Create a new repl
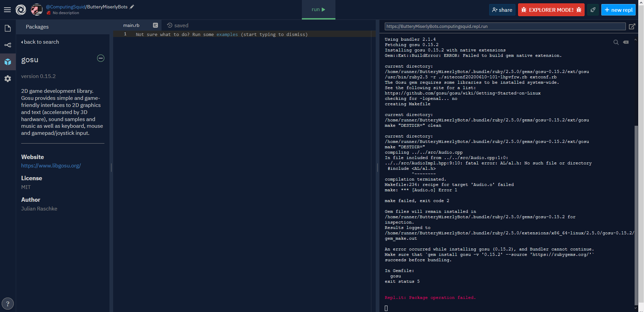The height and width of the screenshot is (312, 644). point(618,10)
